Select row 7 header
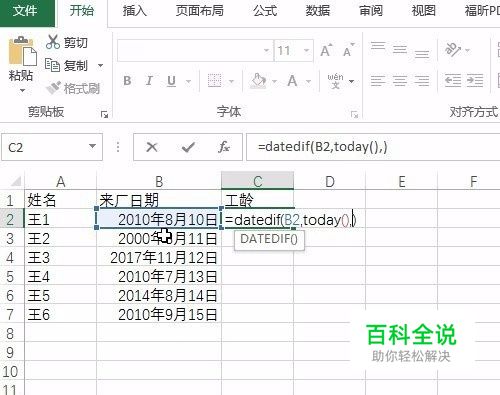 tap(11, 315)
